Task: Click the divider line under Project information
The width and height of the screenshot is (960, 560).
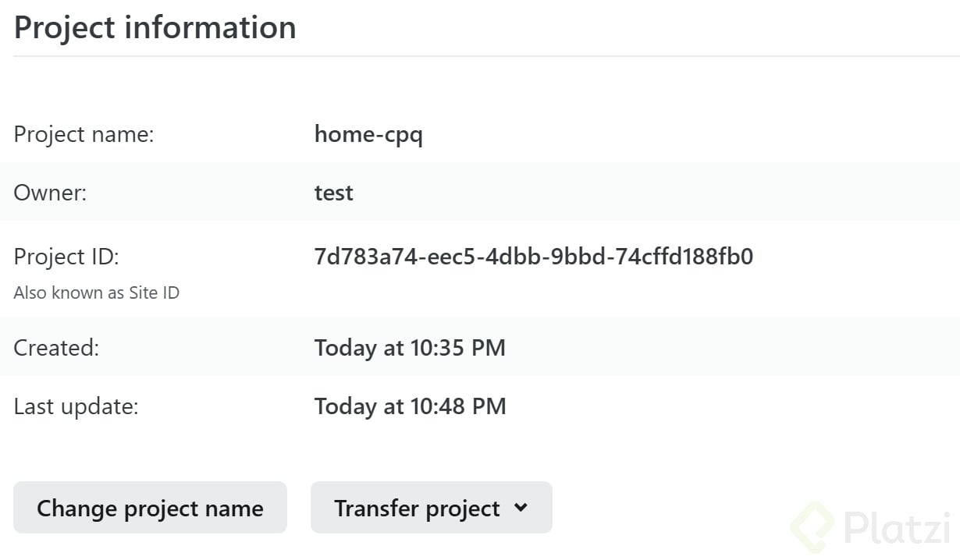Action: [485, 56]
